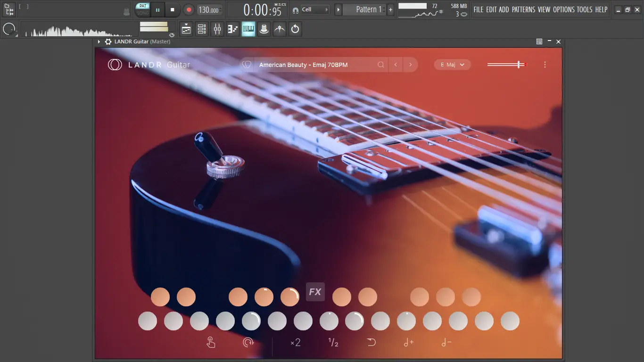Open the Piano roll
Screen dimensions: 644x362
tap(232, 29)
